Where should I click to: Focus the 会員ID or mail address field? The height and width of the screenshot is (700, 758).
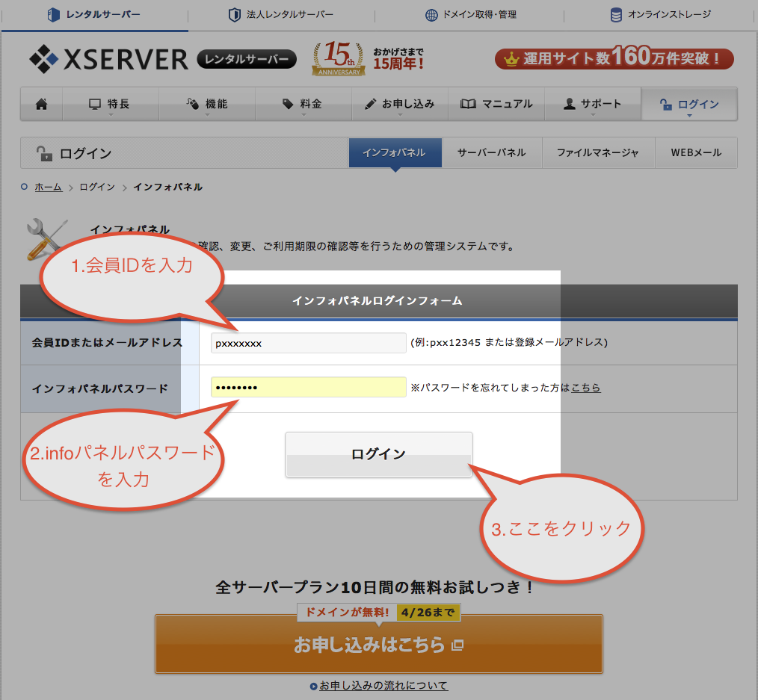tap(309, 343)
